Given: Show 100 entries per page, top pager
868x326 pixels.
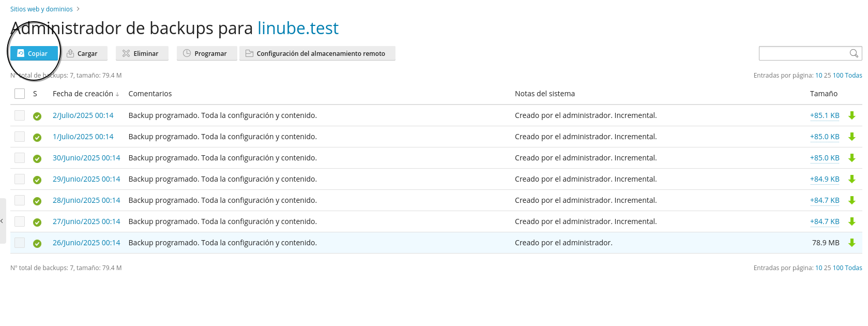Looking at the screenshot, I should 838,76.
